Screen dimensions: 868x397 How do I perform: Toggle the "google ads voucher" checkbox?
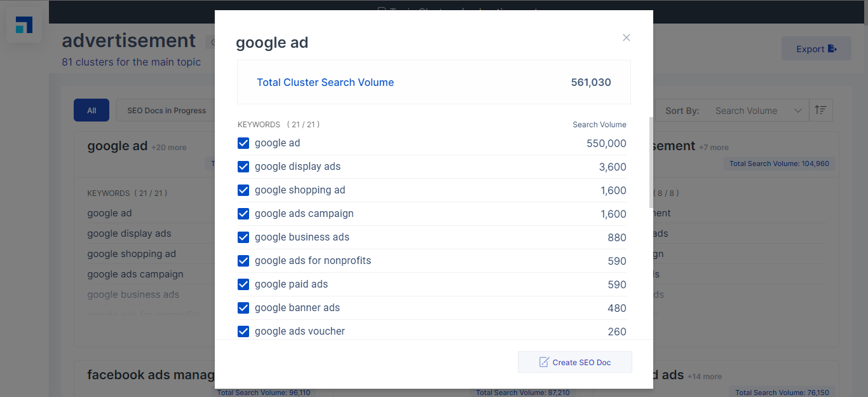pyautogui.click(x=243, y=331)
